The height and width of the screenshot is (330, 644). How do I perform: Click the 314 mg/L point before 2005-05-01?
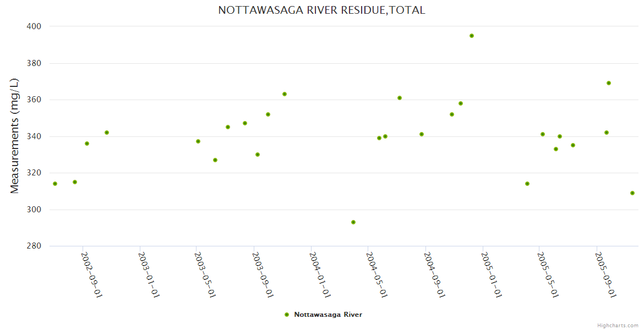[527, 184]
